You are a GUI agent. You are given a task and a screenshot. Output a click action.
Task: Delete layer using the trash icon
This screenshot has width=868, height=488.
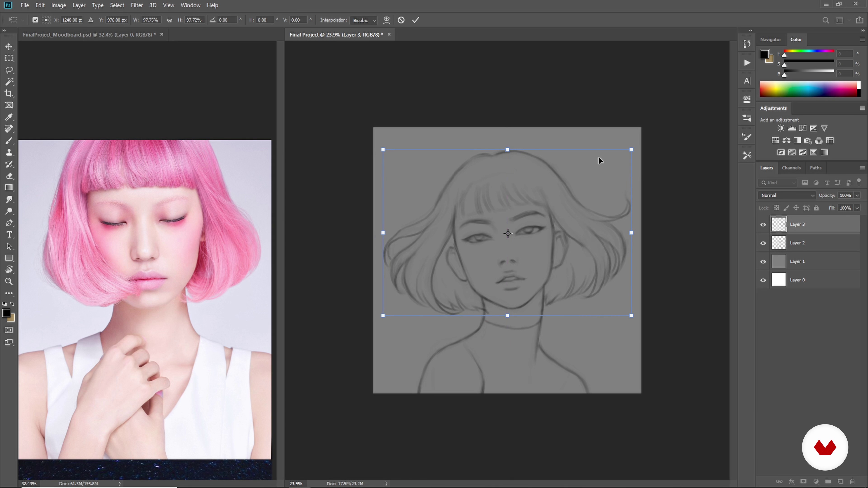coord(852,481)
